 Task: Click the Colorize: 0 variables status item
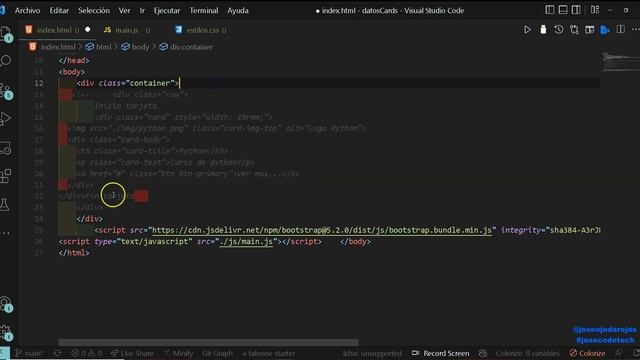(x=527, y=353)
